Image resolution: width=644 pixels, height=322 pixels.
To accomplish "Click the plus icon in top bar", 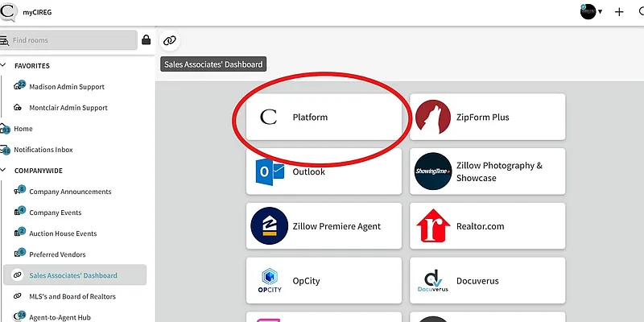I will [x=619, y=12].
